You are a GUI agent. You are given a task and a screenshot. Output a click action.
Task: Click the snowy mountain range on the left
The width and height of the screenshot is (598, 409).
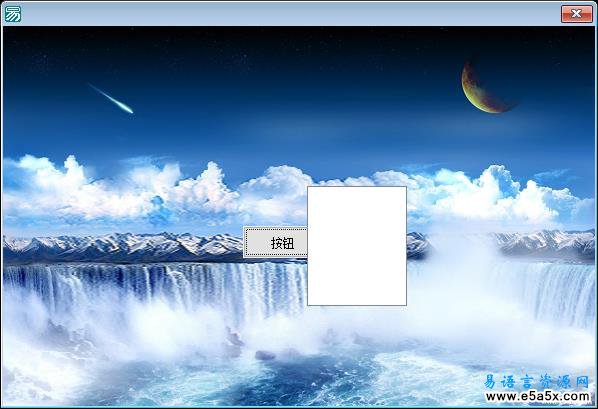coord(122,246)
